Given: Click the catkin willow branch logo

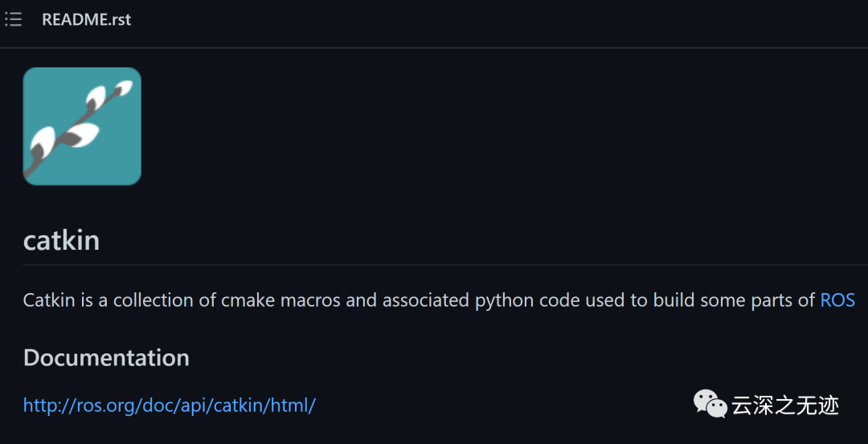Looking at the screenshot, I should (x=82, y=126).
